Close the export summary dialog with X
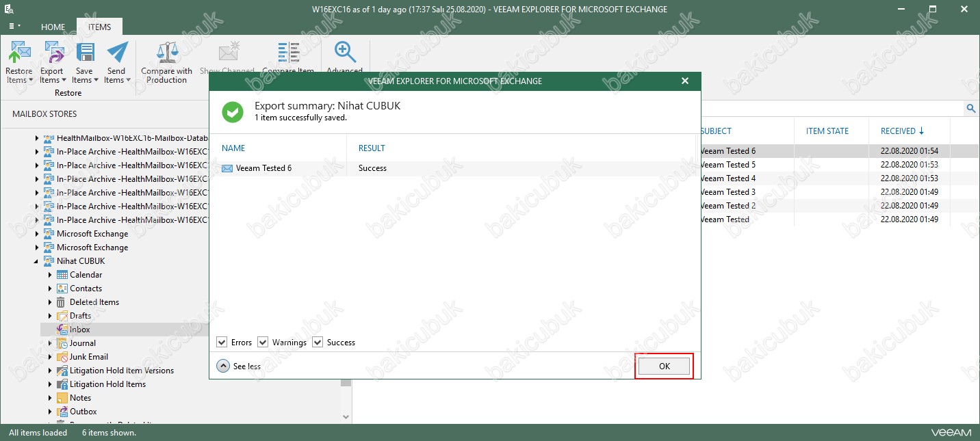Viewport: 980px width, 441px height. click(685, 81)
